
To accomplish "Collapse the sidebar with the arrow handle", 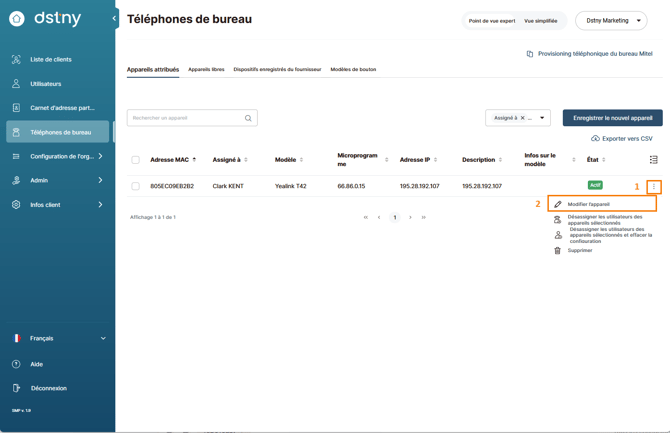I will point(114,18).
